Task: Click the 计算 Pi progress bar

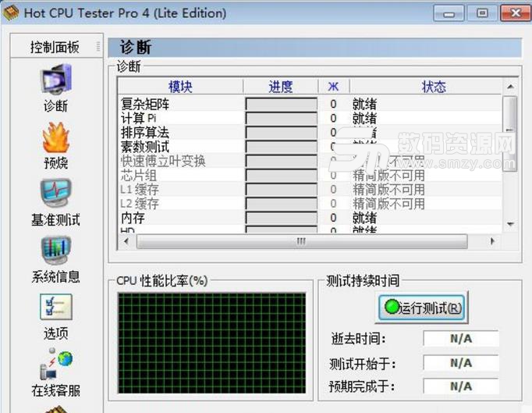Action: click(282, 119)
